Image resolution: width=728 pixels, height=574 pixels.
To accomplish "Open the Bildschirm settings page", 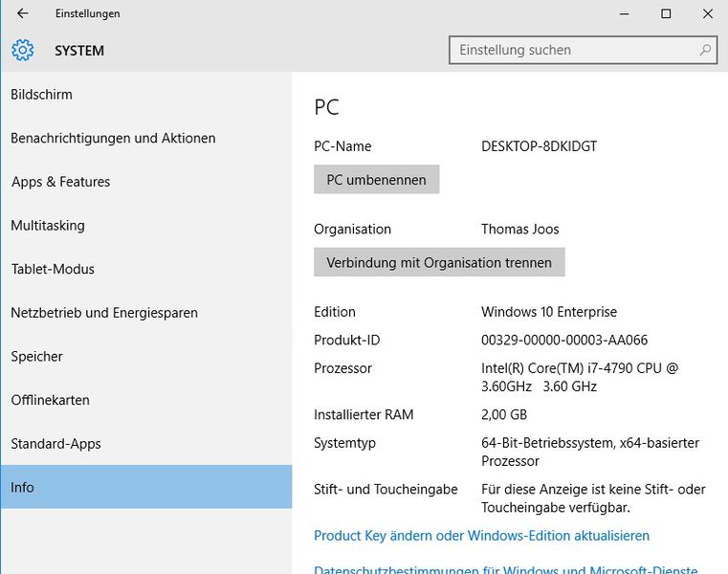I will pos(42,95).
